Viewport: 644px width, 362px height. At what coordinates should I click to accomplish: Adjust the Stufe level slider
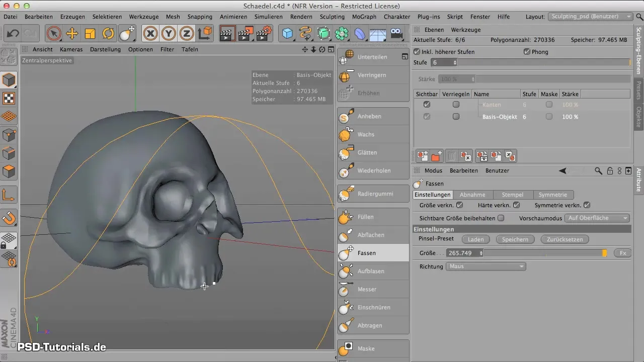pos(544,63)
